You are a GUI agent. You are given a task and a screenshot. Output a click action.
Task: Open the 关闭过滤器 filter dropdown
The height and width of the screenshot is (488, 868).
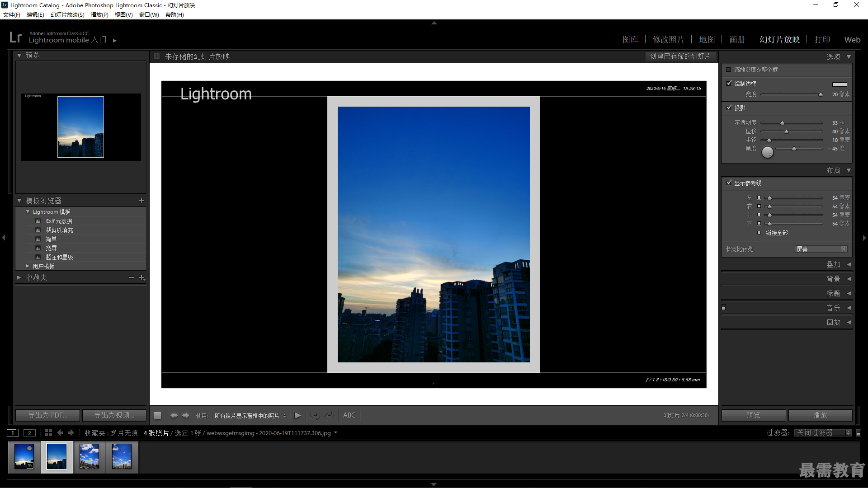coord(823,433)
